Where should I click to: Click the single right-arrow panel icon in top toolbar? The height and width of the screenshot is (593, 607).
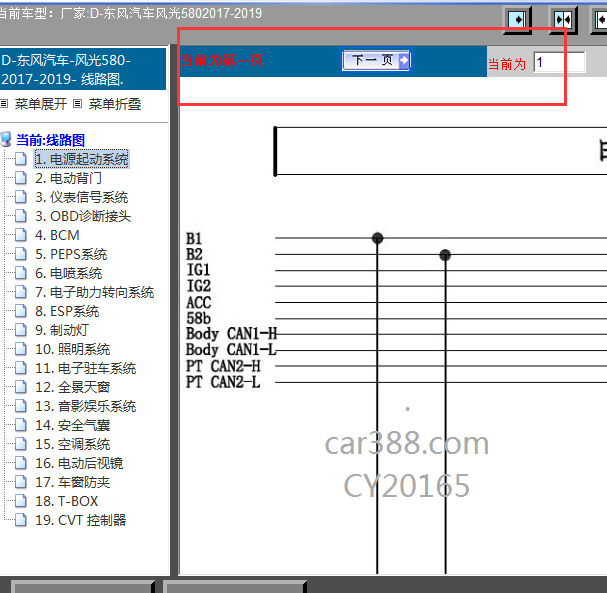(518, 19)
